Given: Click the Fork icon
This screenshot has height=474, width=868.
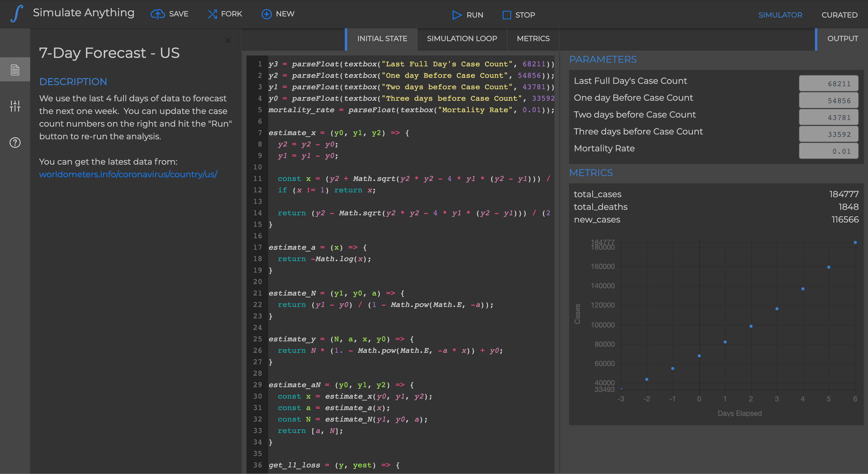Looking at the screenshot, I should (x=212, y=14).
